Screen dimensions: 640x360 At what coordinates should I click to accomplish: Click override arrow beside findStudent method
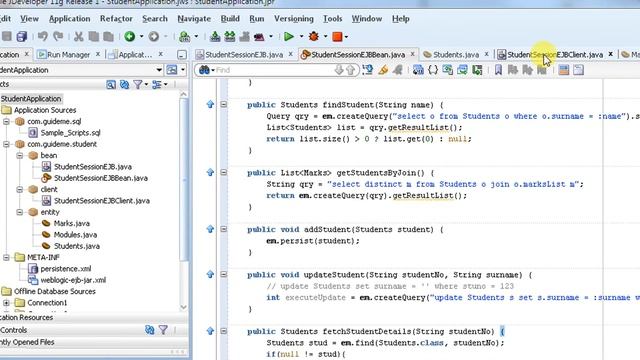coord(210,104)
